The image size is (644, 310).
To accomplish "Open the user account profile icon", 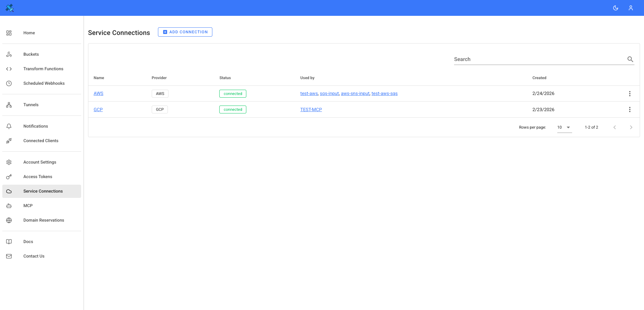I will 630,8.
